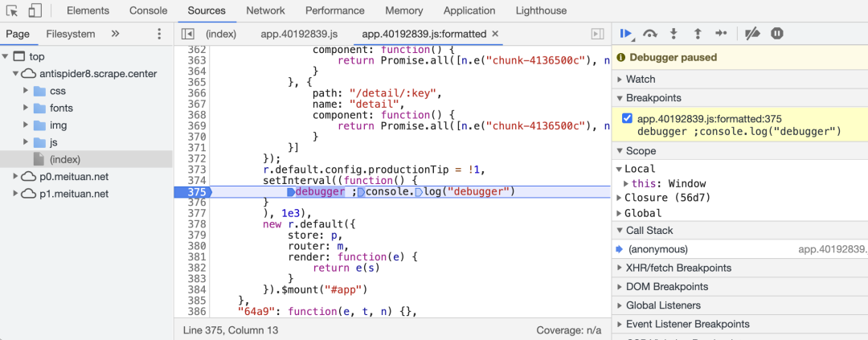
Task: Expand the css folder
Action: coord(27,91)
